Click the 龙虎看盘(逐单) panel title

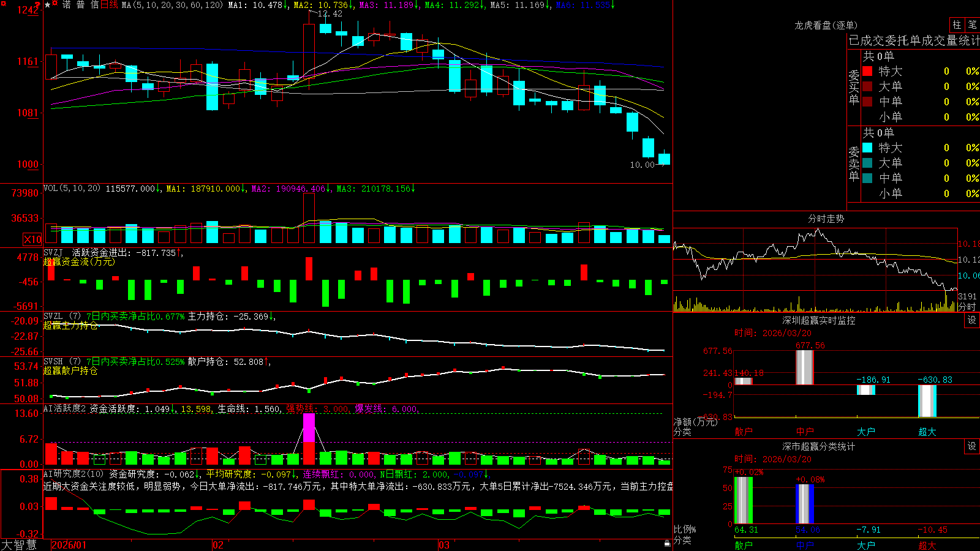tap(826, 25)
